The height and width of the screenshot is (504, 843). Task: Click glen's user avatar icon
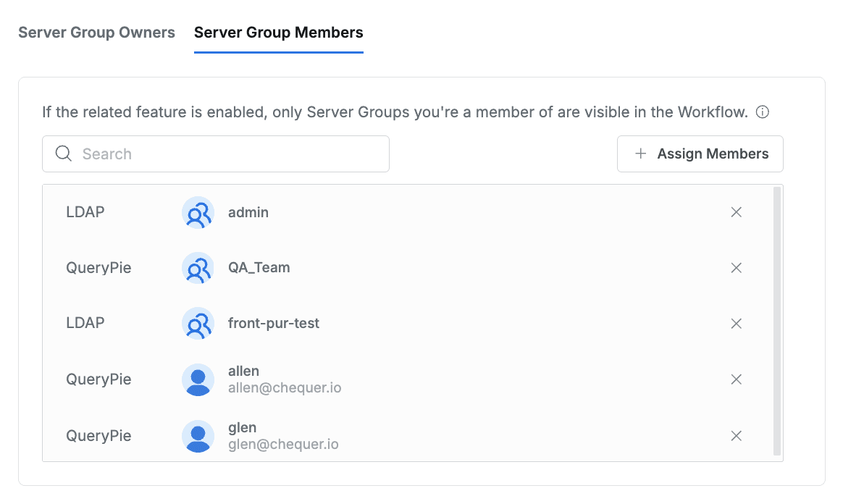tap(198, 437)
